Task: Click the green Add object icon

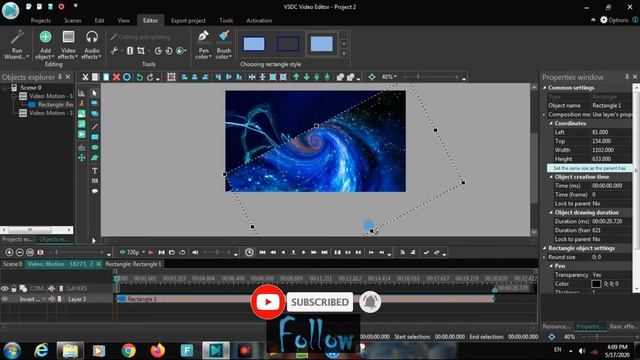Action: pyautogui.click(x=45, y=37)
